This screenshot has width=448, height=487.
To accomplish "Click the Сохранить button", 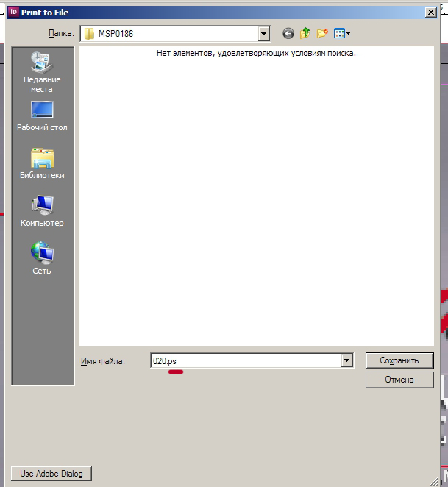I will pyautogui.click(x=399, y=360).
